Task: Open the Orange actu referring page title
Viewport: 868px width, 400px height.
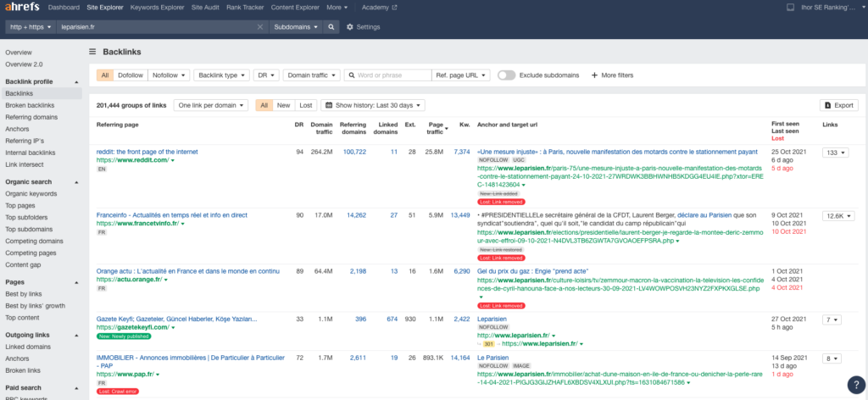Action: tap(188, 271)
